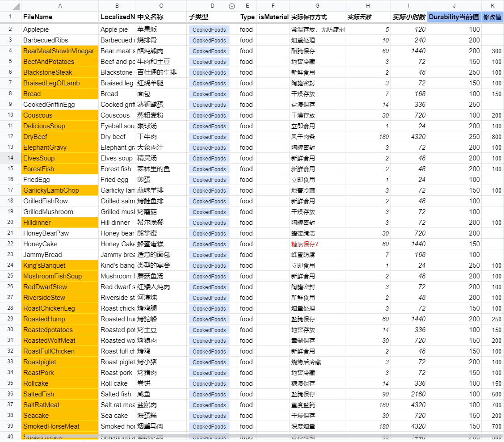
Task: Expand the CookedFoods chip in SaltedFish row
Action: 209,395
